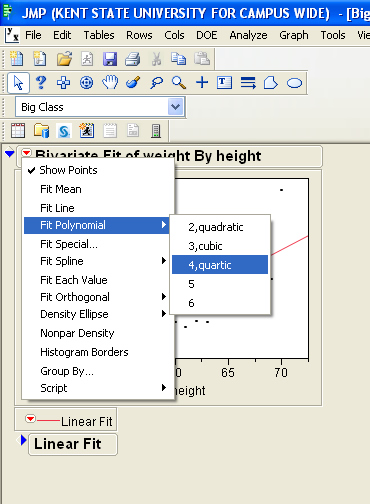Click the blue S icon
The image size is (370, 504).
64,131
